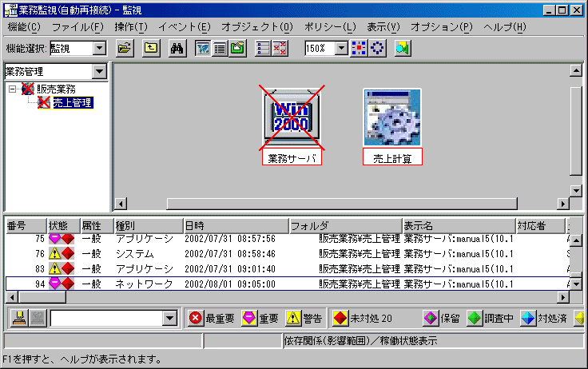Click the first icon left of the bottom combo box
This screenshot has width=588, height=369.
click(19, 319)
